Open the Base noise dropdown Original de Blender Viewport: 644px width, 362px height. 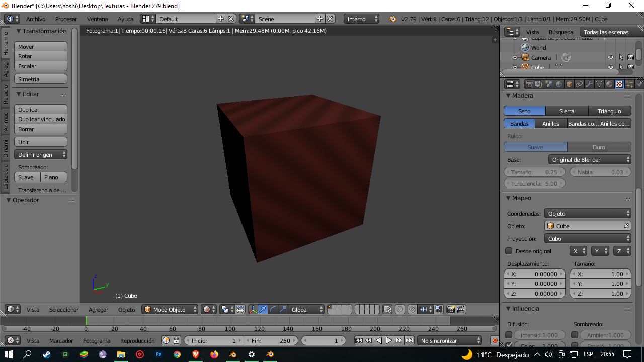click(590, 160)
